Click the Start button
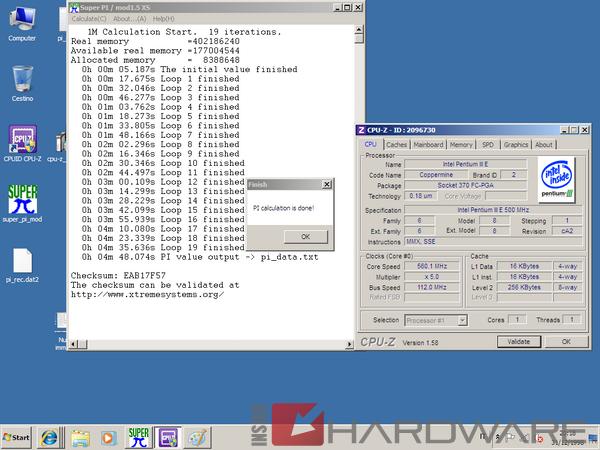This screenshot has width=600, height=450. point(16,437)
